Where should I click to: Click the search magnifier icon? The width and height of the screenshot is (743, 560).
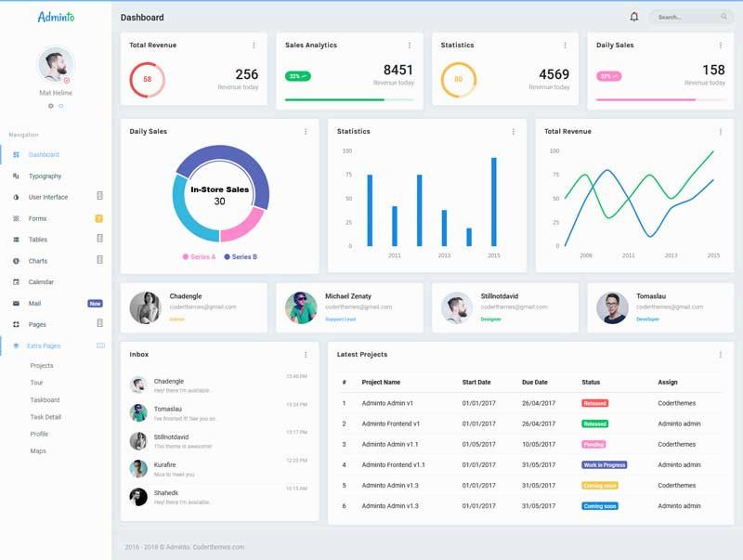(723, 17)
